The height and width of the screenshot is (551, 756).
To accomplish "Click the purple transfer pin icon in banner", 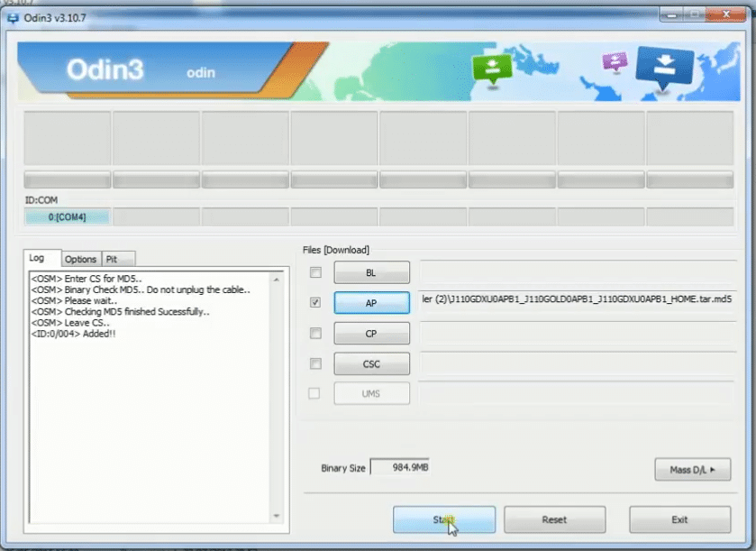I will point(615,61).
